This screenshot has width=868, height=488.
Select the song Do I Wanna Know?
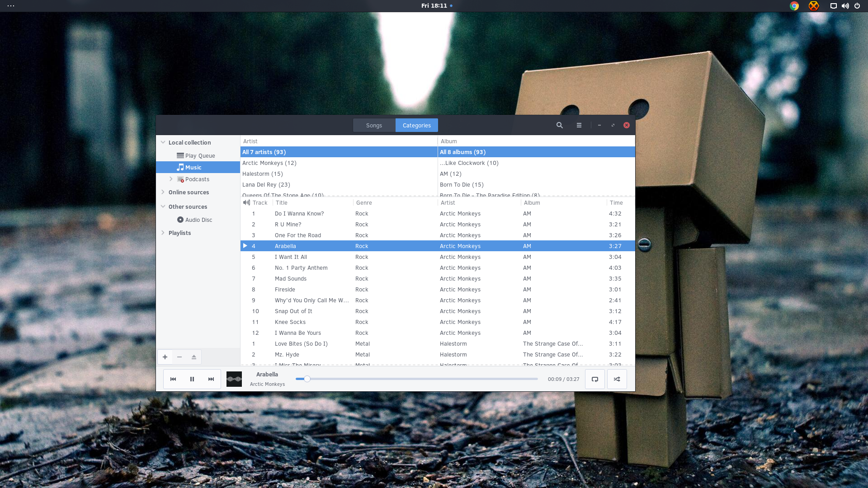point(438,213)
